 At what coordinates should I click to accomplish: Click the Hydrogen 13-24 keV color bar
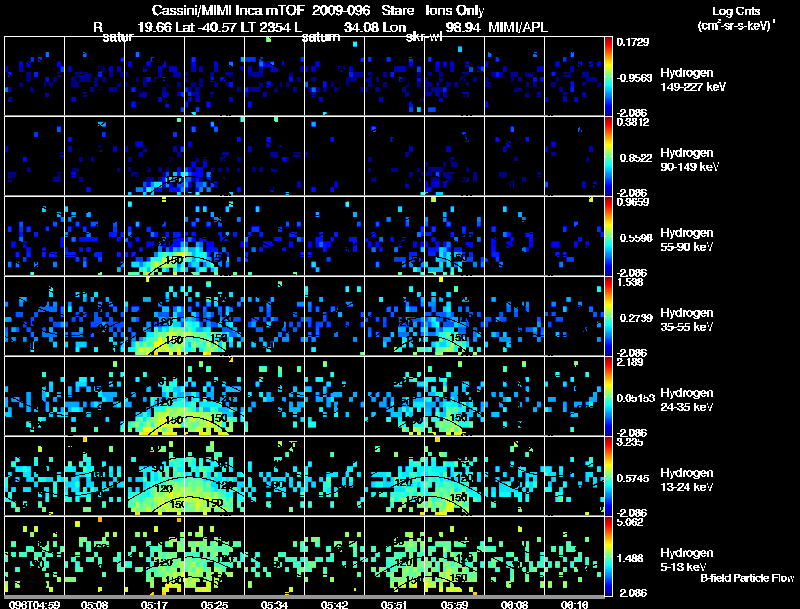pyautogui.click(x=608, y=476)
